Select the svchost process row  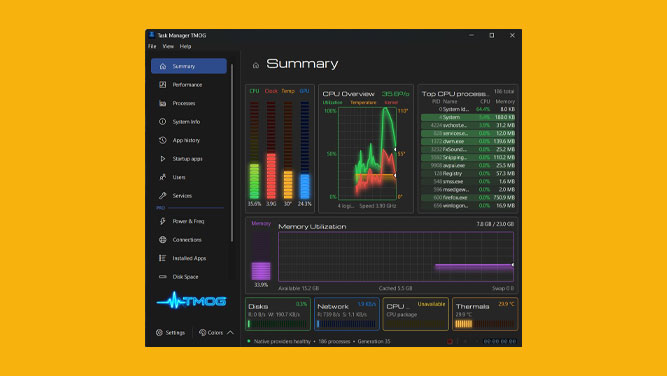coord(468,125)
